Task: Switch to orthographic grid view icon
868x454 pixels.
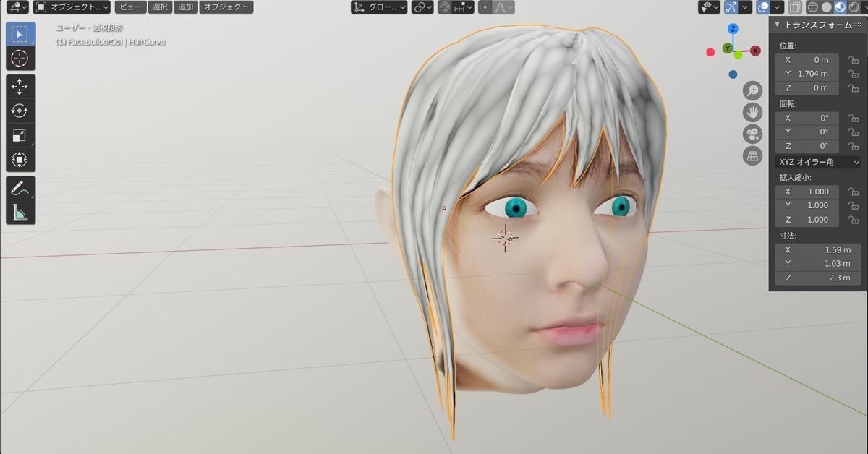Action: pos(753,155)
